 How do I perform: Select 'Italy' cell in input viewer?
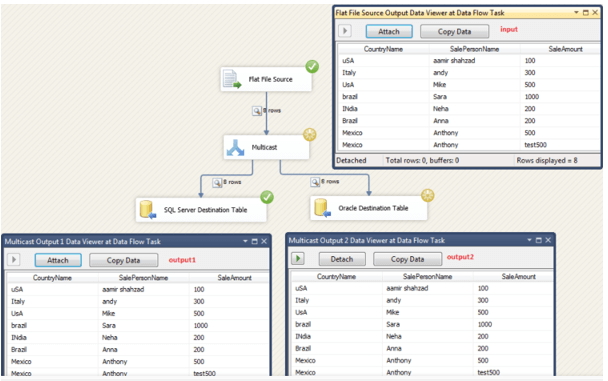pos(383,72)
